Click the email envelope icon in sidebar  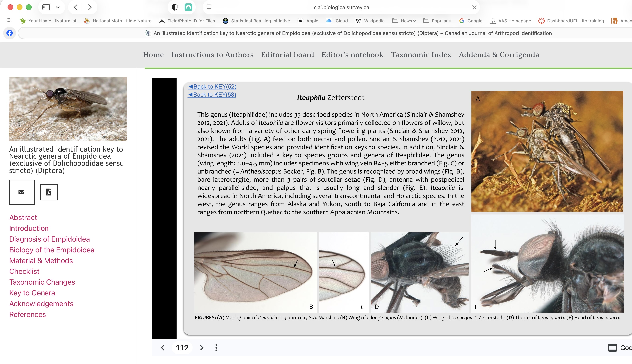[22, 192]
